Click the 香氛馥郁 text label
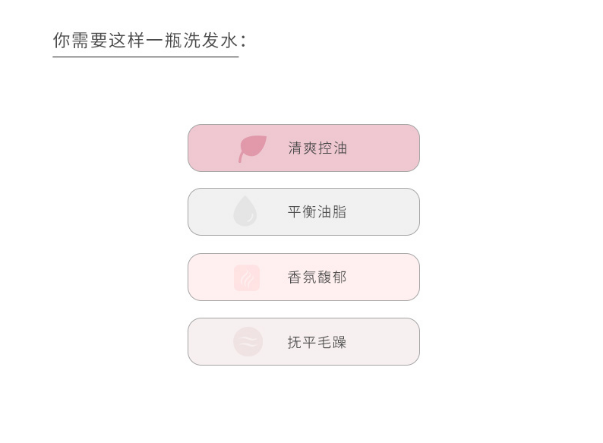 pyautogui.click(x=317, y=277)
